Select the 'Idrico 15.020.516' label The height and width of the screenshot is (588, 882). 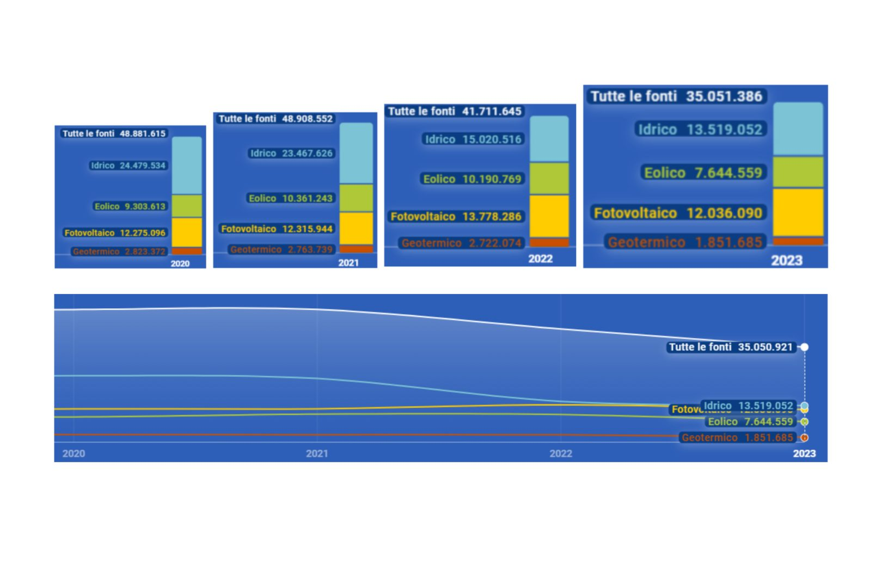click(x=473, y=139)
